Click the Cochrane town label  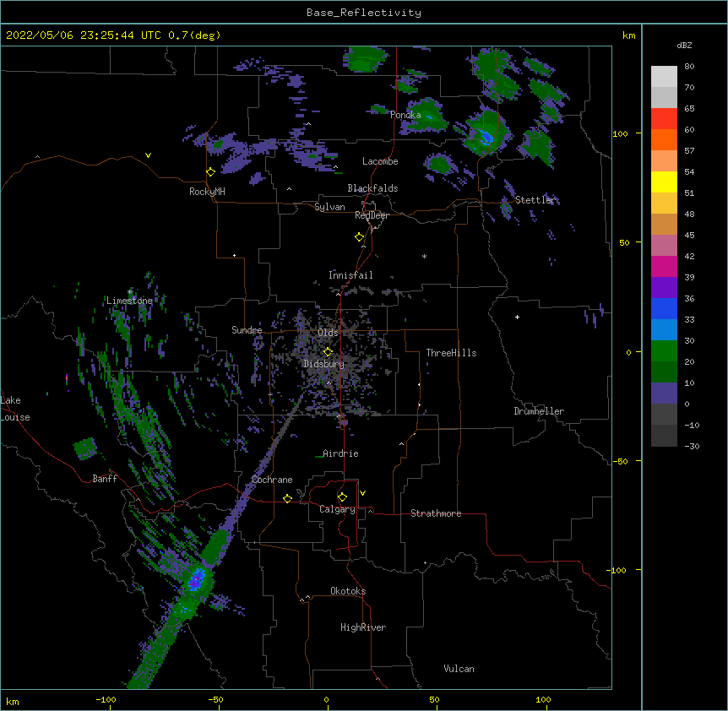272,480
